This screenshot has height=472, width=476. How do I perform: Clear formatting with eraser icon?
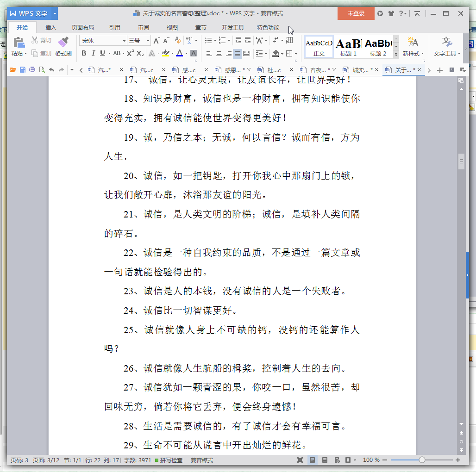click(178, 40)
